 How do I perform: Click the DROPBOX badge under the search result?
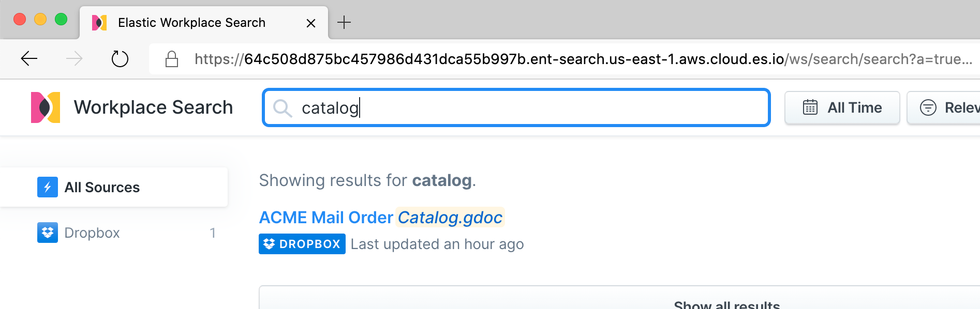click(x=302, y=243)
